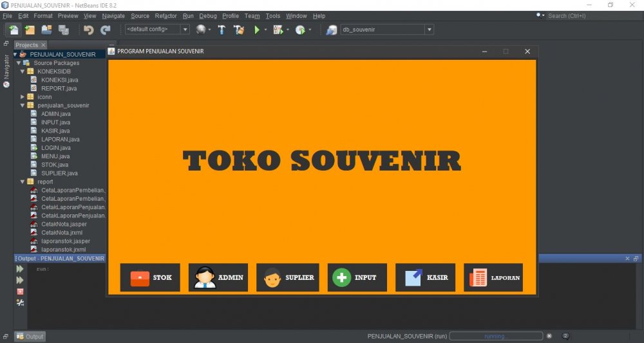Click the running progress bar in the status bar
Image resolution: width=644 pixels, height=343 pixels.
(x=496, y=336)
